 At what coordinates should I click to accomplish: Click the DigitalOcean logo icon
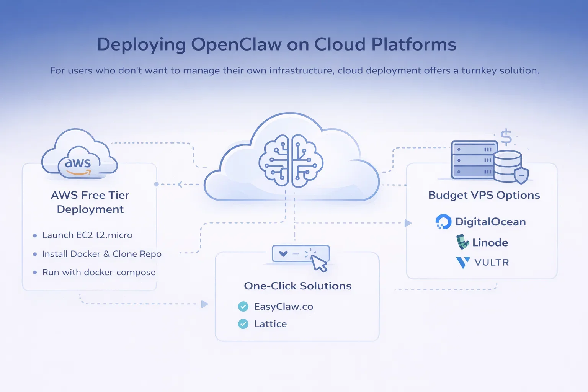[x=443, y=222]
